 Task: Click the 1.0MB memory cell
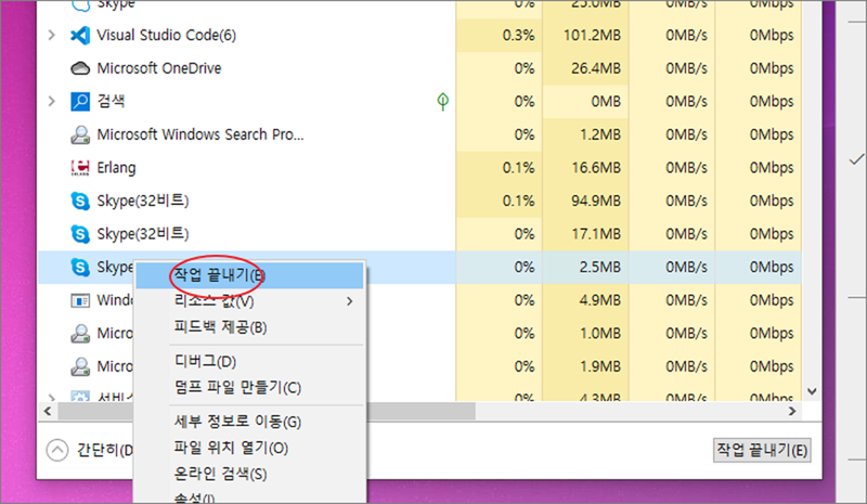coord(585,333)
